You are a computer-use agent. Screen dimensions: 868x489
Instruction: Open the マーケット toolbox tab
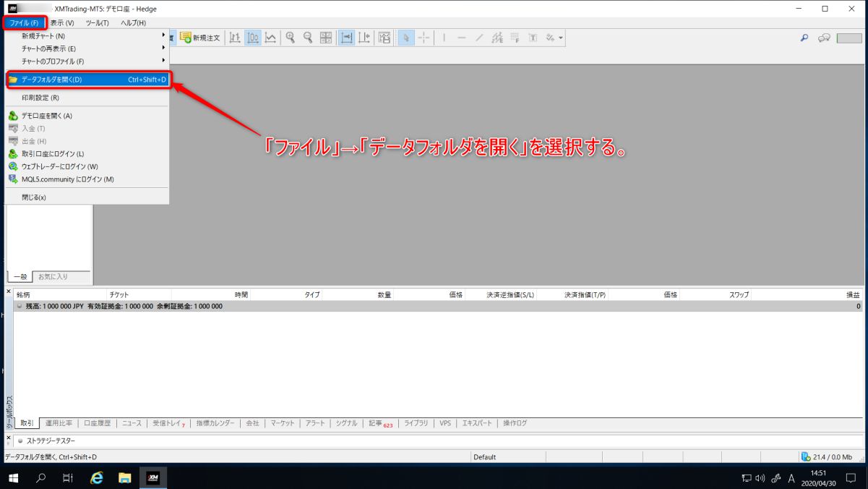(x=283, y=423)
